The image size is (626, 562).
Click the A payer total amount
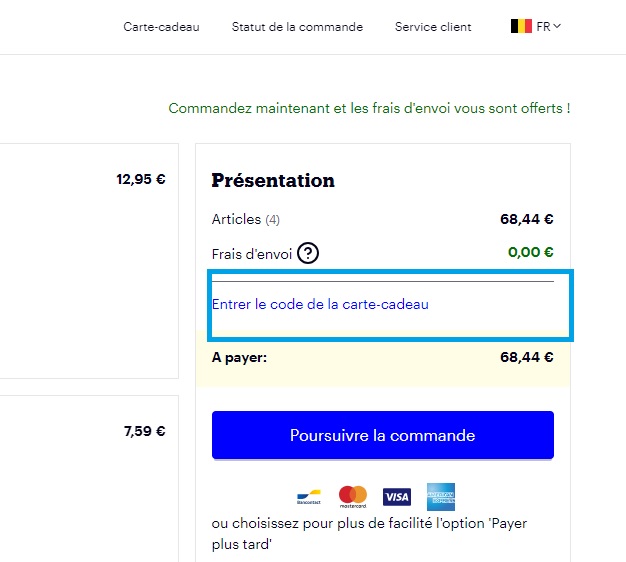527,357
